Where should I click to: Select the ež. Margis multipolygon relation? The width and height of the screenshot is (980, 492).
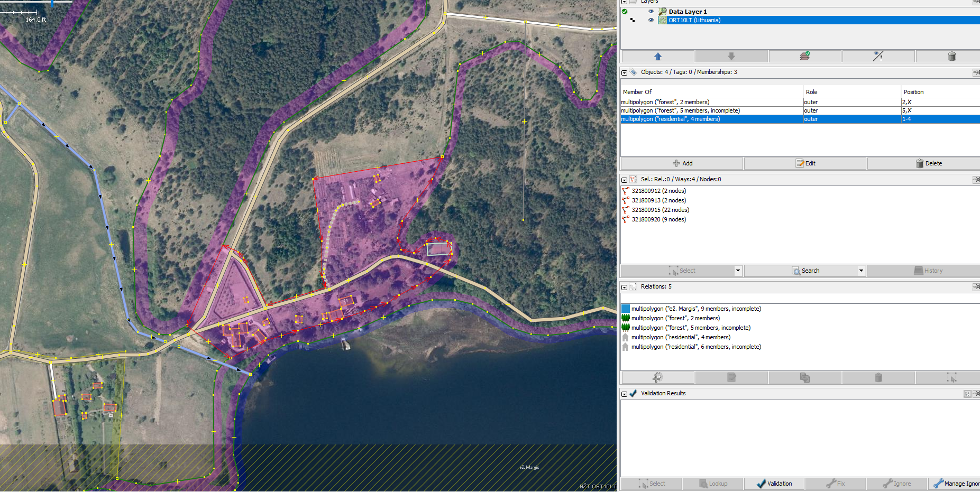695,309
